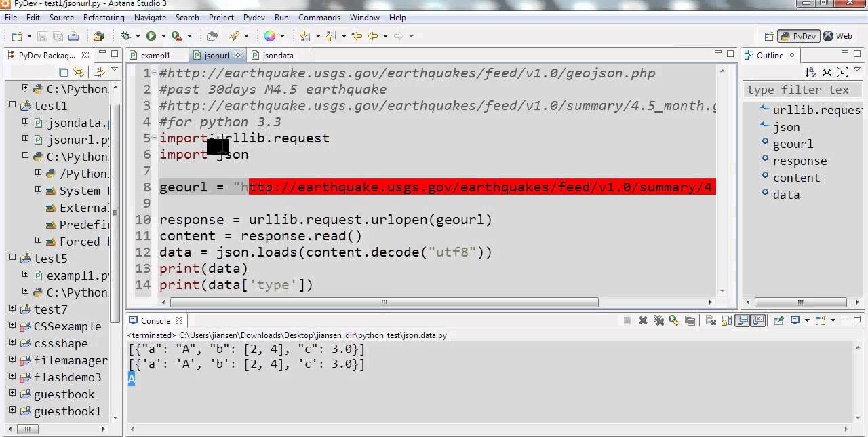Open Outline view menu triangle
Viewport: 868px width, 437px height.
[x=858, y=71]
